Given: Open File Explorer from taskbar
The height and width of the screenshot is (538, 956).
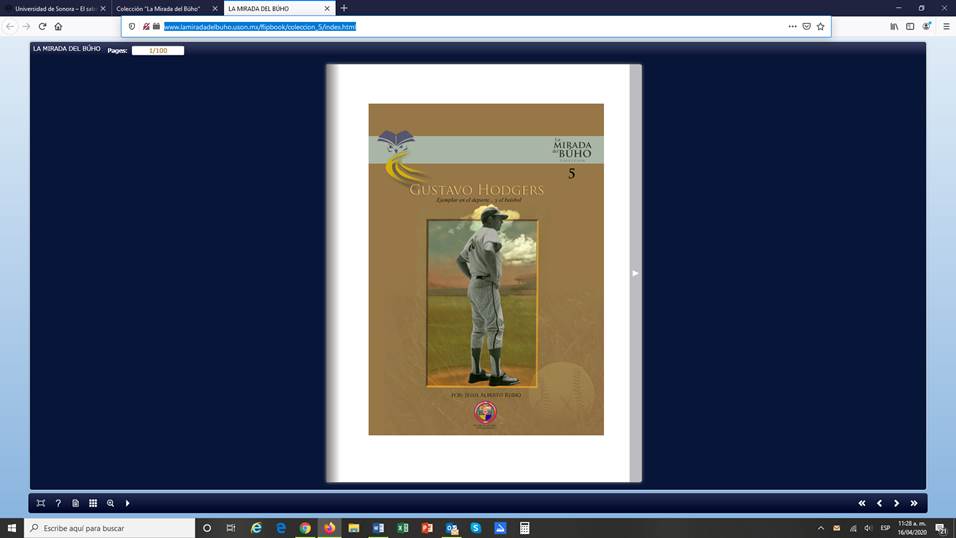Looking at the screenshot, I should [354, 528].
